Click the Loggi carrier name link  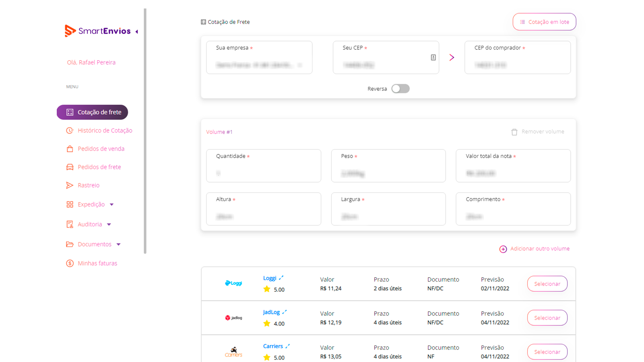coord(270,278)
